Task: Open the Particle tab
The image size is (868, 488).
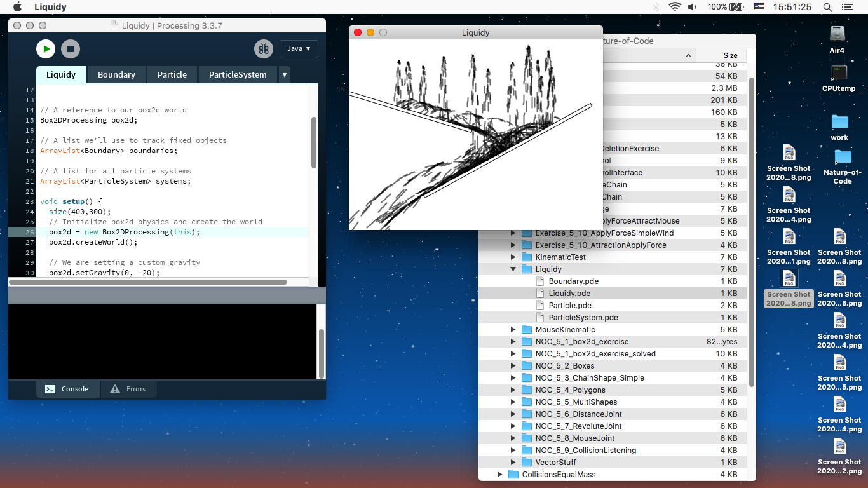Action: click(x=172, y=75)
